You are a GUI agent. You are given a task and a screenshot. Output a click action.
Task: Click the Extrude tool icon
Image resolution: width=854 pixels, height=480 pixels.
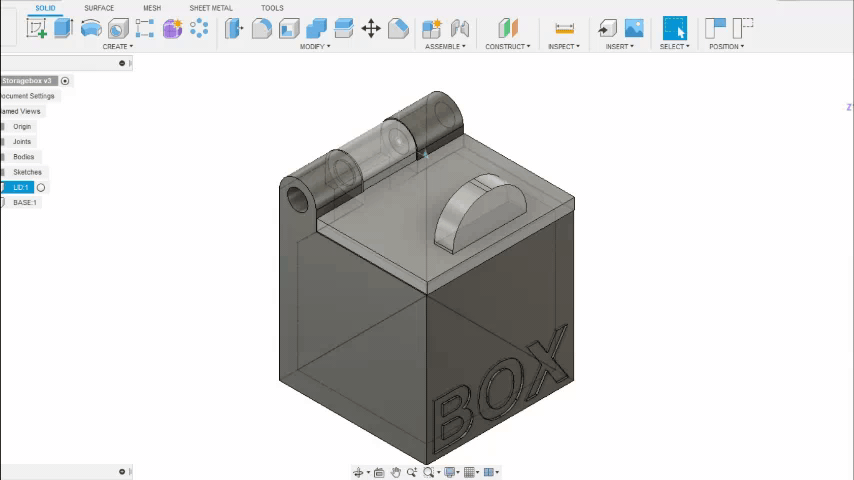pos(63,28)
